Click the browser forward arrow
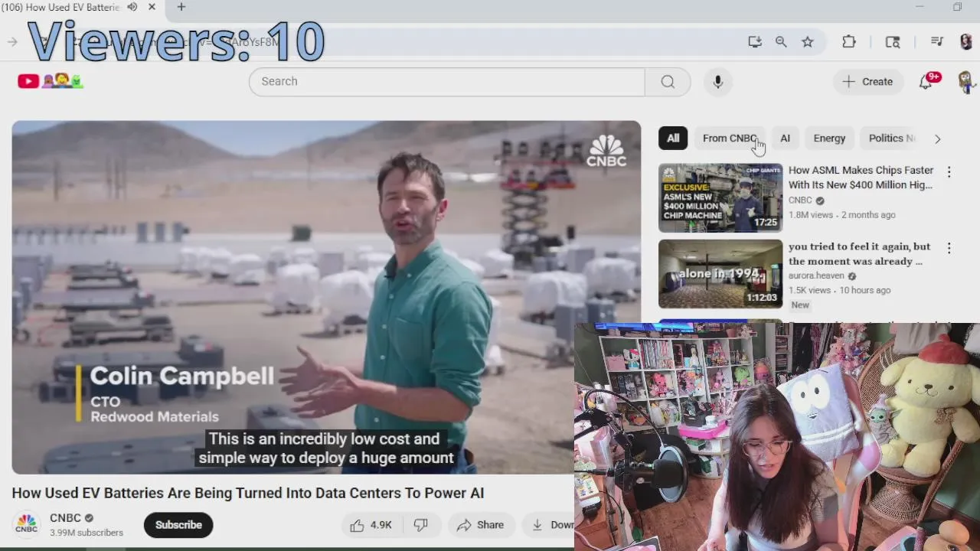The height and width of the screenshot is (551, 980). [11, 42]
